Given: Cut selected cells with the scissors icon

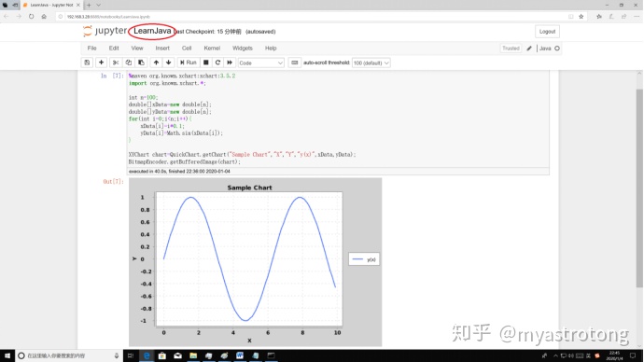Looking at the screenshot, I should (116, 63).
